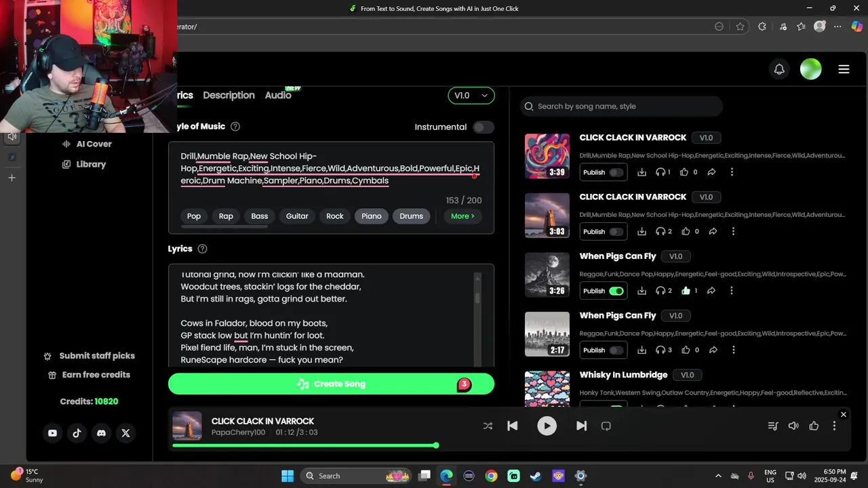Image resolution: width=868 pixels, height=488 pixels.
Task: Expand More style tags
Action: [x=462, y=216]
